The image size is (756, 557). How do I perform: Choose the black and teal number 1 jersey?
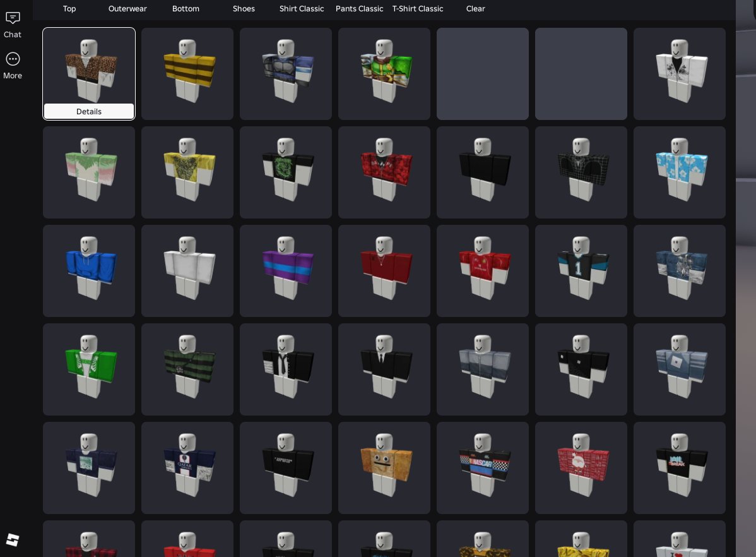[581, 271]
